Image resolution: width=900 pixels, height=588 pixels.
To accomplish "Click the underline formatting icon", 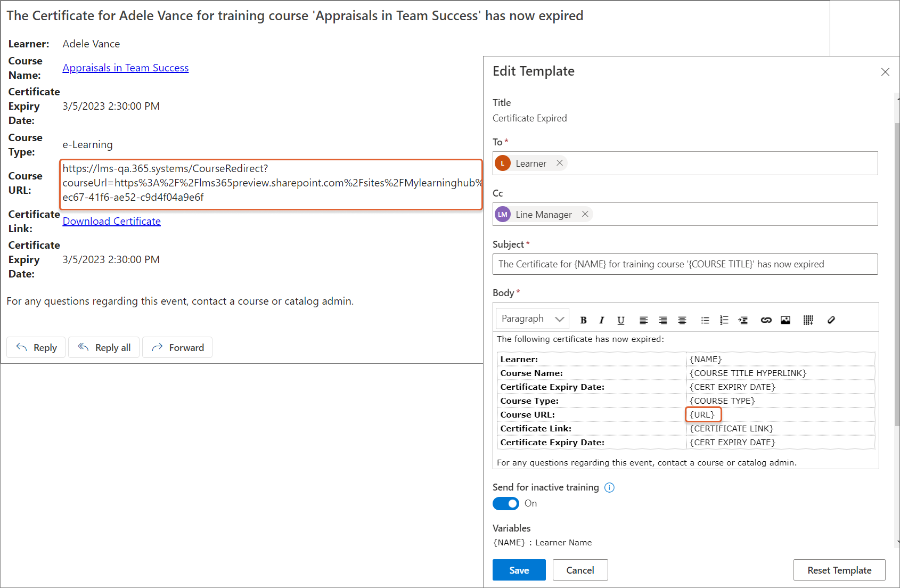I will (620, 320).
